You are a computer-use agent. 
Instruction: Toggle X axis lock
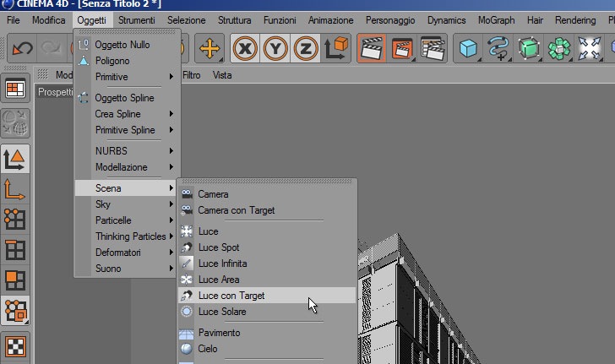[245, 49]
